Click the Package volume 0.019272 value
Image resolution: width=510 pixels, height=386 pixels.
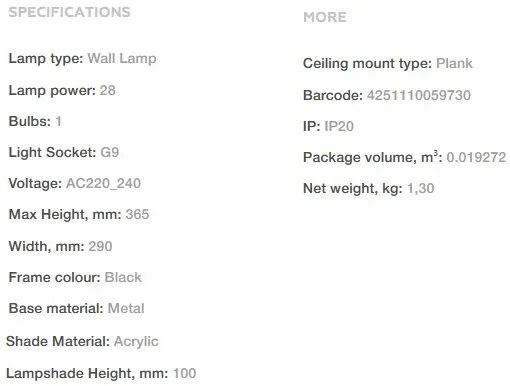(476, 157)
